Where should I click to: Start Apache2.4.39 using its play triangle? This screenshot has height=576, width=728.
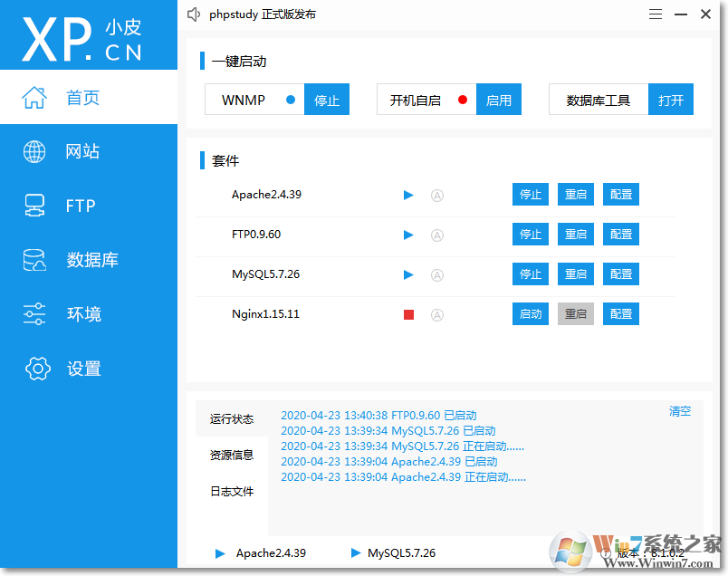pyautogui.click(x=408, y=194)
